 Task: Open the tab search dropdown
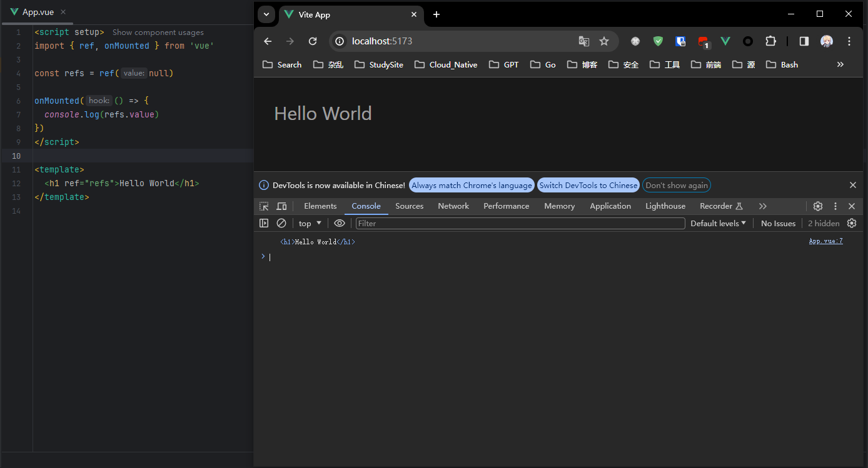click(x=266, y=14)
